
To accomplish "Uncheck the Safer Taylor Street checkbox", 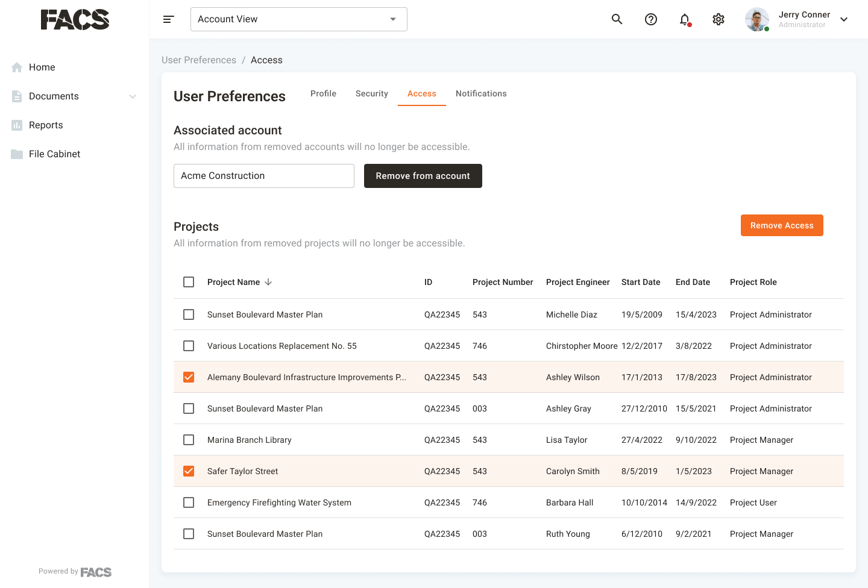I will [x=189, y=471].
